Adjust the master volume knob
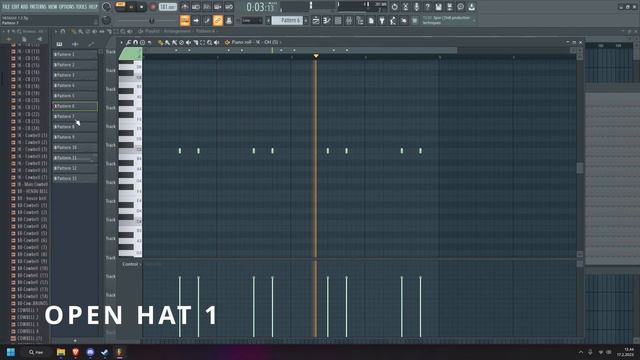640x360 pixels. tap(106, 7)
